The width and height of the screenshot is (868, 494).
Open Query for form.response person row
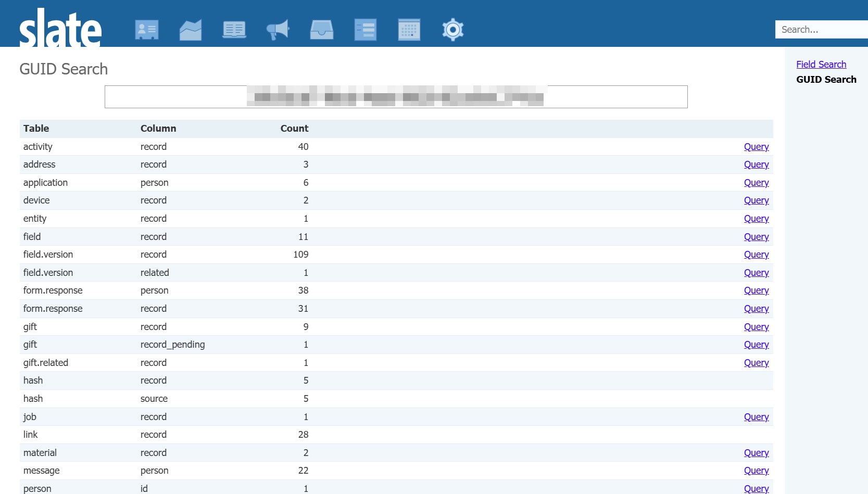tap(756, 290)
